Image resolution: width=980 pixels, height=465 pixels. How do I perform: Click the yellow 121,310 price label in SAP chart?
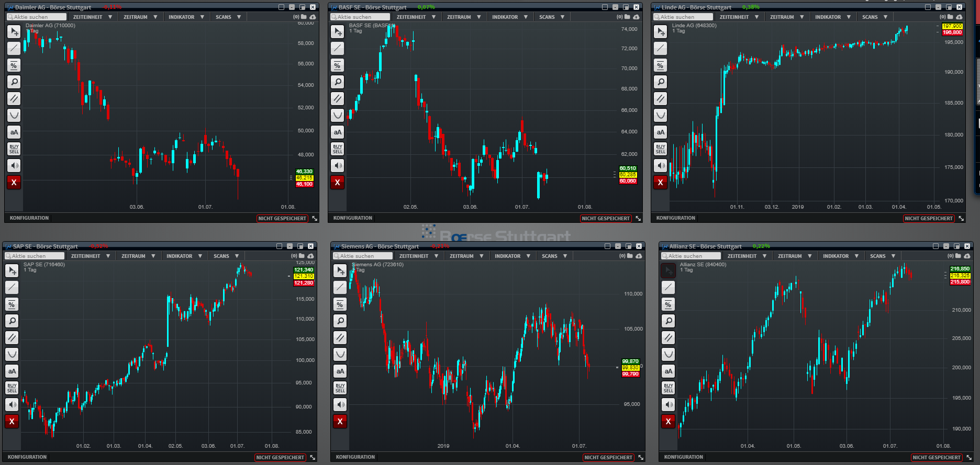click(x=304, y=276)
